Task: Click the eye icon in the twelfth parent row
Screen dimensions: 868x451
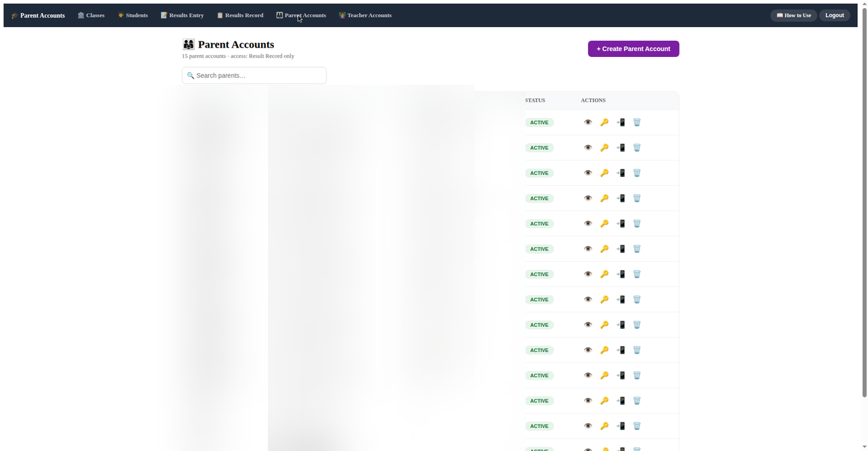Action: [x=588, y=401]
